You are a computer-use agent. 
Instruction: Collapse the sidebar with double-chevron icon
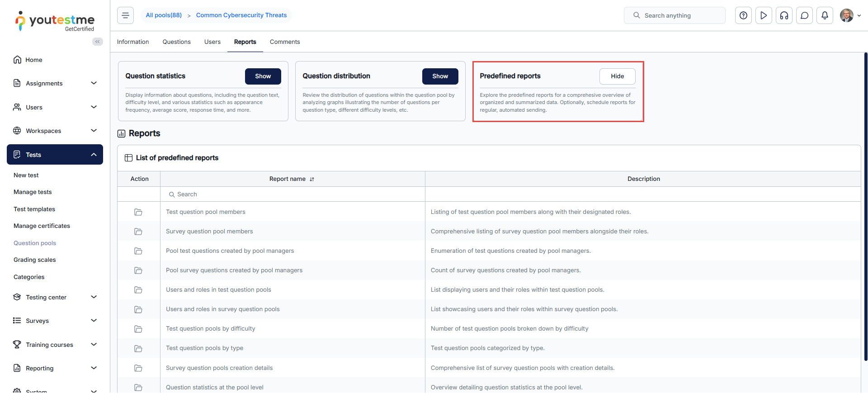click(x=97, y=42)
